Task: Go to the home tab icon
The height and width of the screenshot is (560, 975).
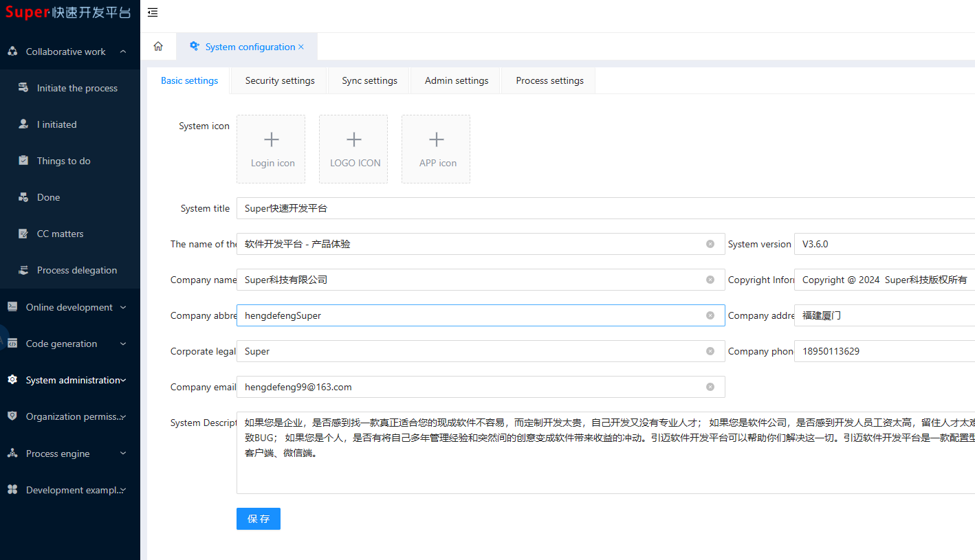Action: (158, 47)
